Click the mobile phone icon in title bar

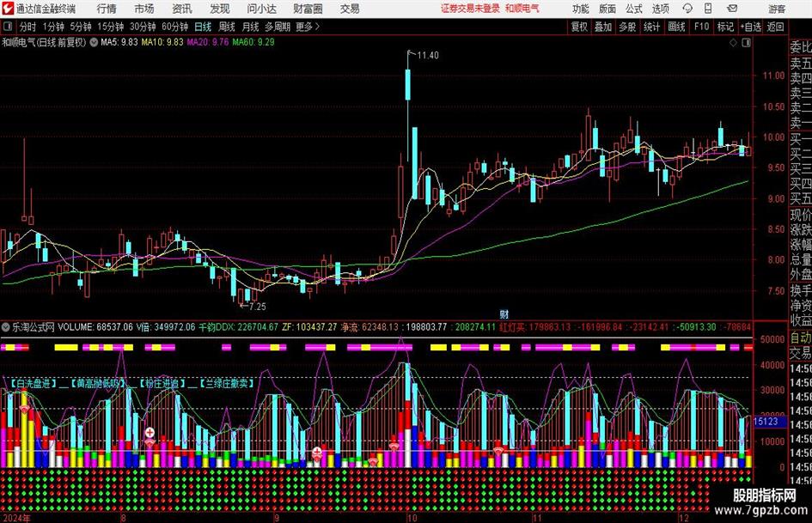(x=708, y=9)
